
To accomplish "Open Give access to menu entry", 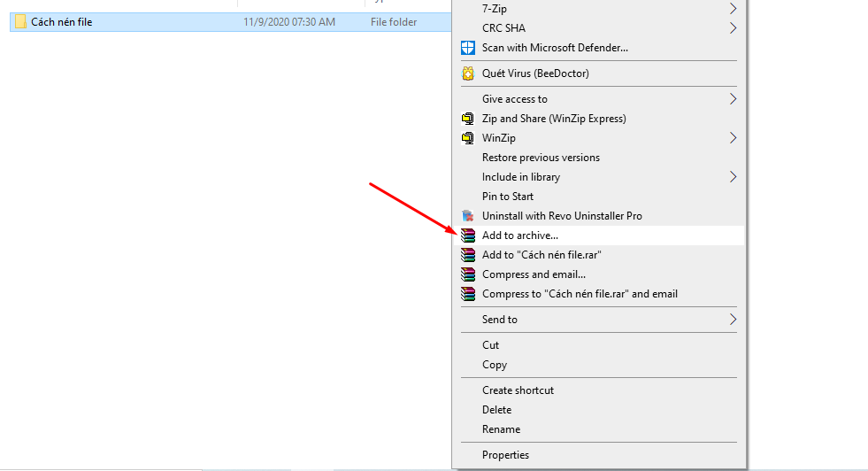I will click(514, 98).
